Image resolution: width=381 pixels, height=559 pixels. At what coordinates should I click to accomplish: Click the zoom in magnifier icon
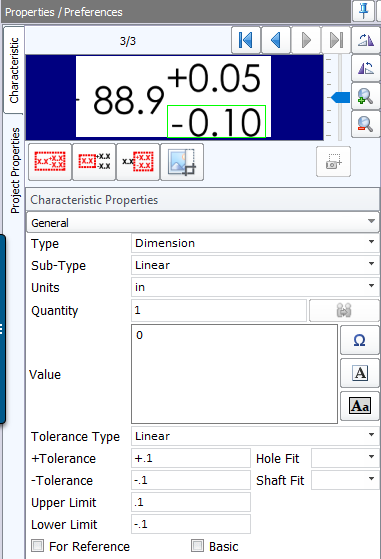[x=366, y=96]
